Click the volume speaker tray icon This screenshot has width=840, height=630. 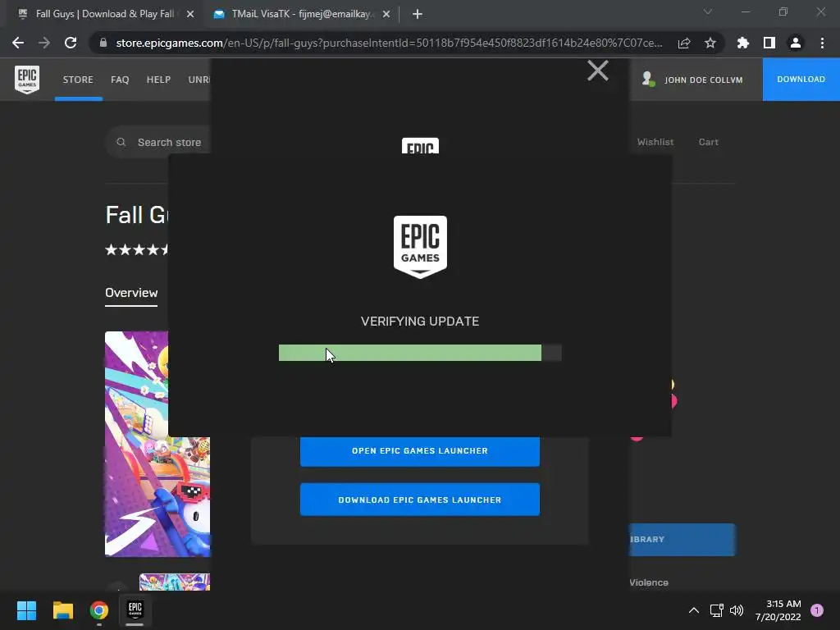coord(737,610)
